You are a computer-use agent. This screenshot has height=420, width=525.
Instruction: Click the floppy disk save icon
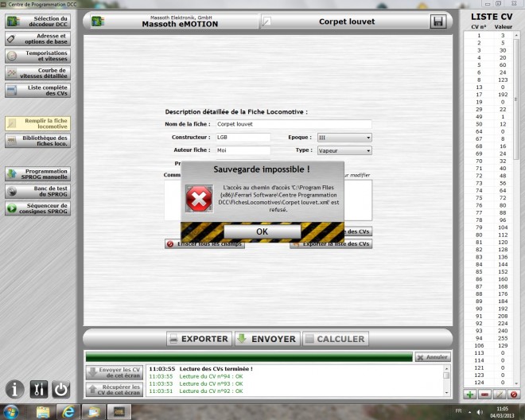click(x=438, y=21)
